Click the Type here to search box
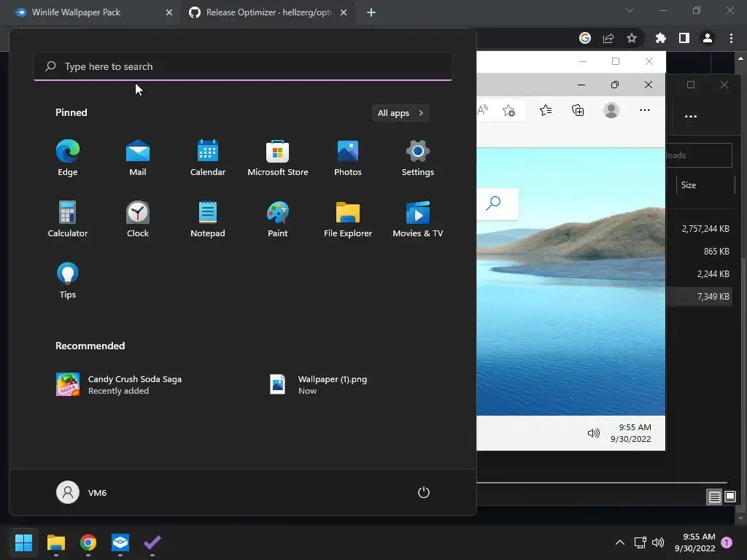 [243, 66]
